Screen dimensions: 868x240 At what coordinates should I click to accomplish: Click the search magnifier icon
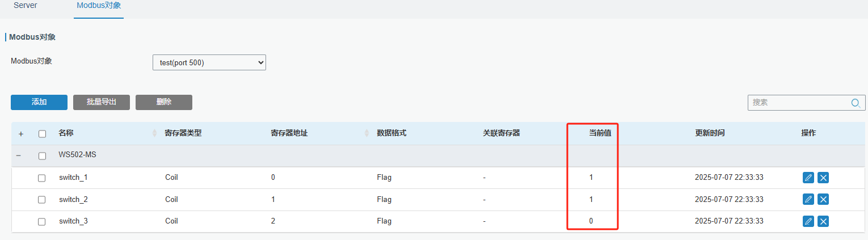856,103
